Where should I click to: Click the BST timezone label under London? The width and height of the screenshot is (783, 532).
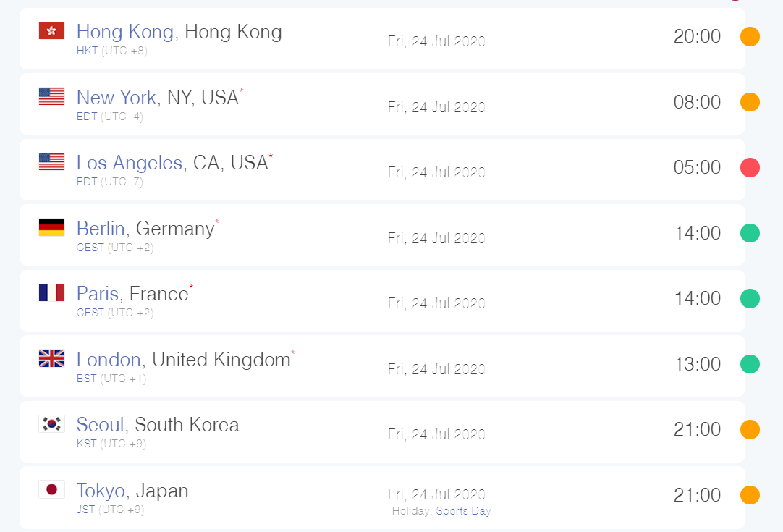click(x=86, y=379)
